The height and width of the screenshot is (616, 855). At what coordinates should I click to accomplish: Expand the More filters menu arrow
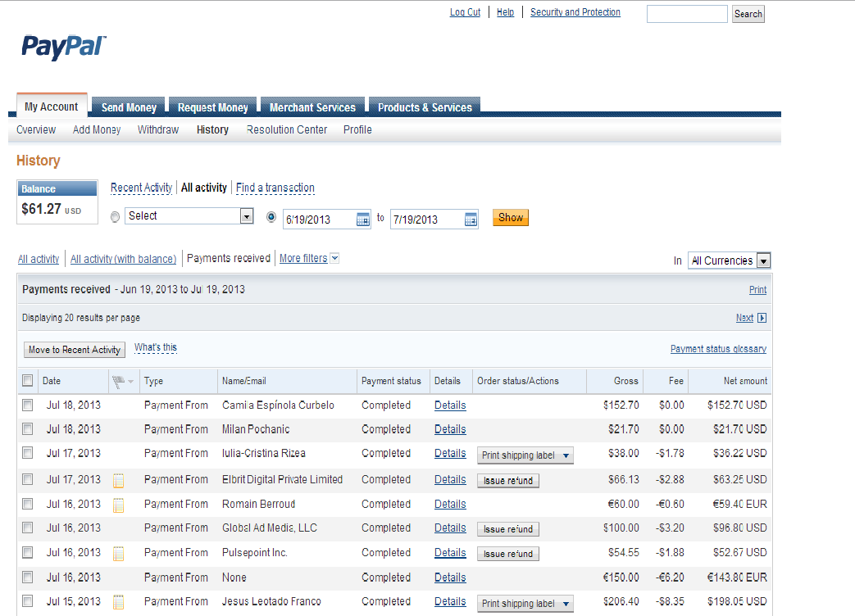pyautogui.click(x=334, y=258)
